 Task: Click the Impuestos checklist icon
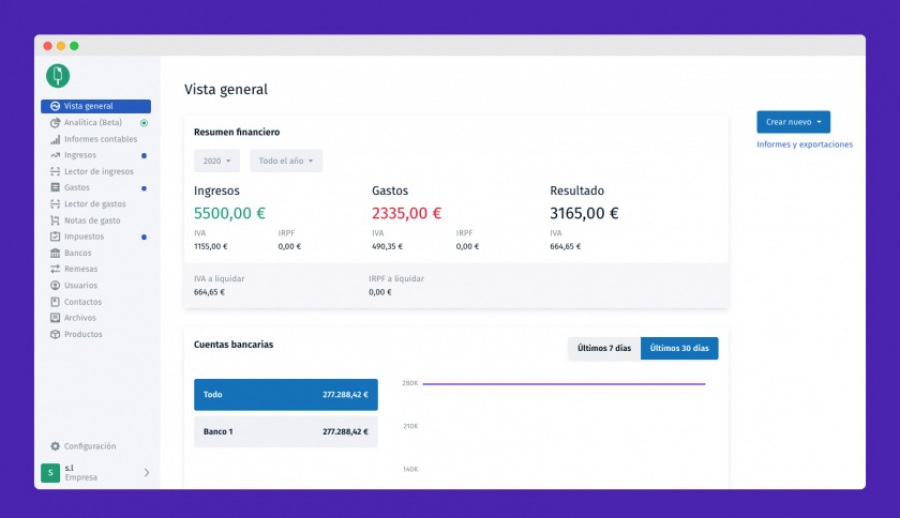55,236
